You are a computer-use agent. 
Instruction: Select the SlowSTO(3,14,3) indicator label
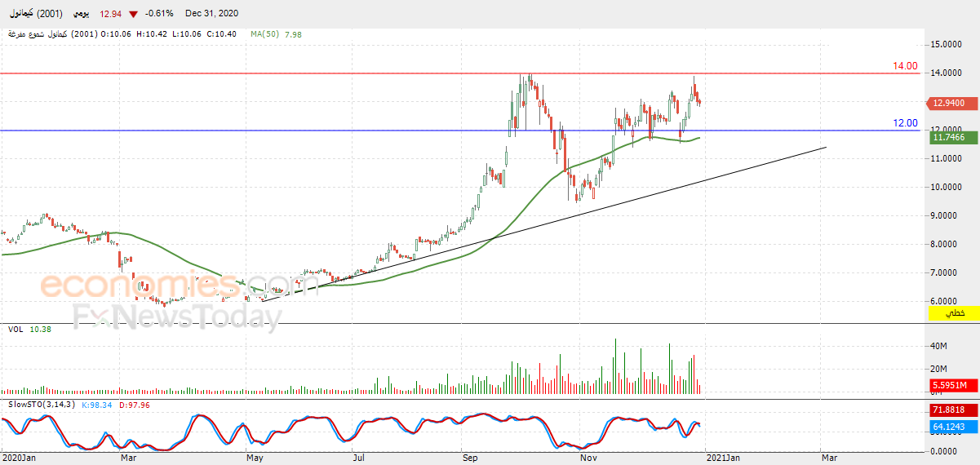pos(42,405)
